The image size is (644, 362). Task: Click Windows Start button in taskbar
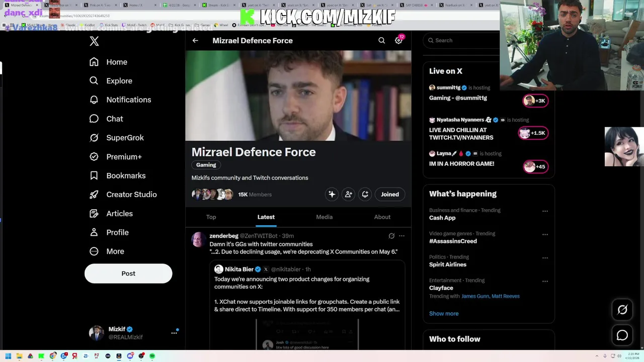pyautogui.click(x=8, y=356)
